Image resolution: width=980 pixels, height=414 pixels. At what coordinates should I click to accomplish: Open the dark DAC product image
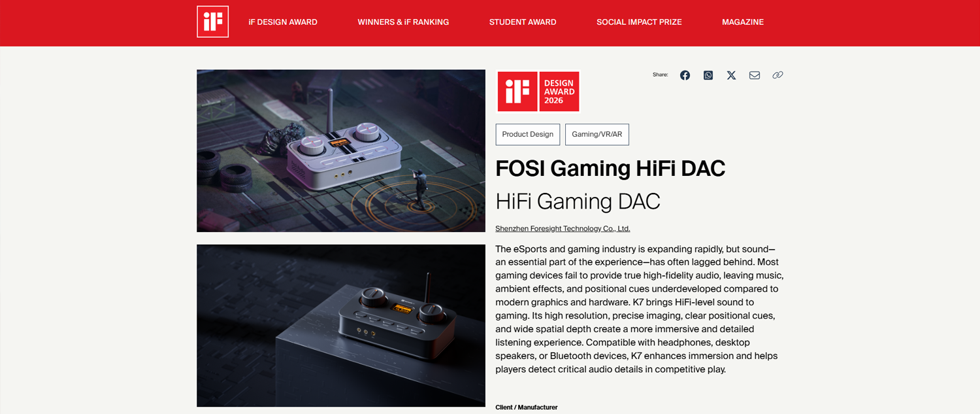(341, 326)
